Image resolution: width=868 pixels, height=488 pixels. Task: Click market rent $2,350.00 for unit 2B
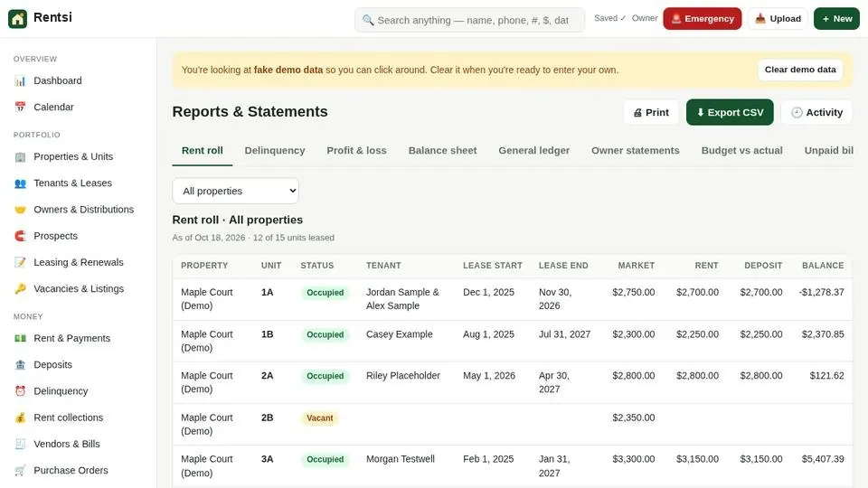[x=633, y=418]
